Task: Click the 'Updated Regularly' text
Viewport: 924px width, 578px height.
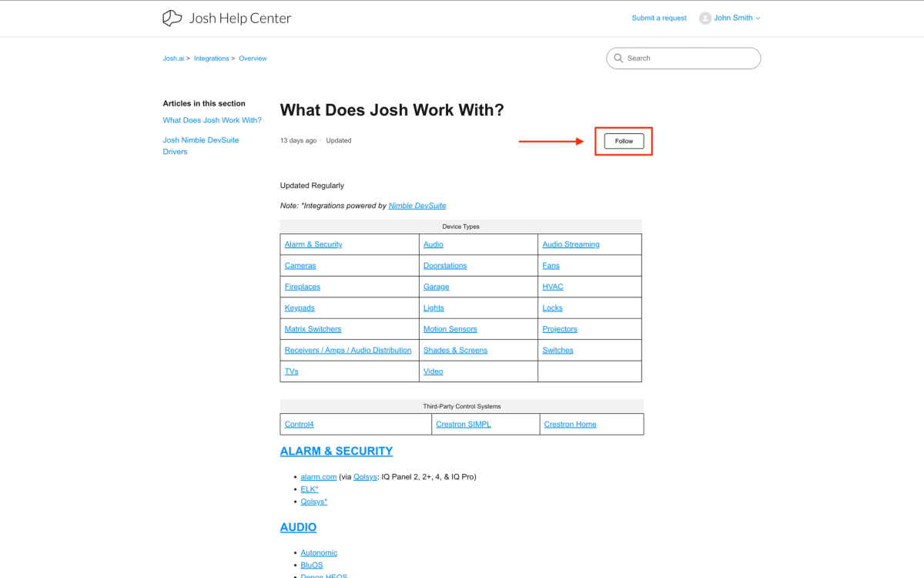Action: (312, 186)
